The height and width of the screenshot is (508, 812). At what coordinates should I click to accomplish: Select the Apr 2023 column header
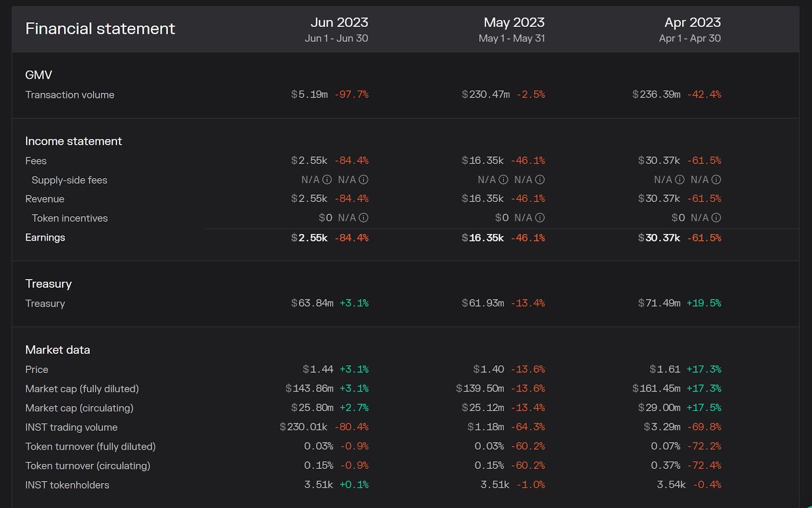click(x=692, y=23)
